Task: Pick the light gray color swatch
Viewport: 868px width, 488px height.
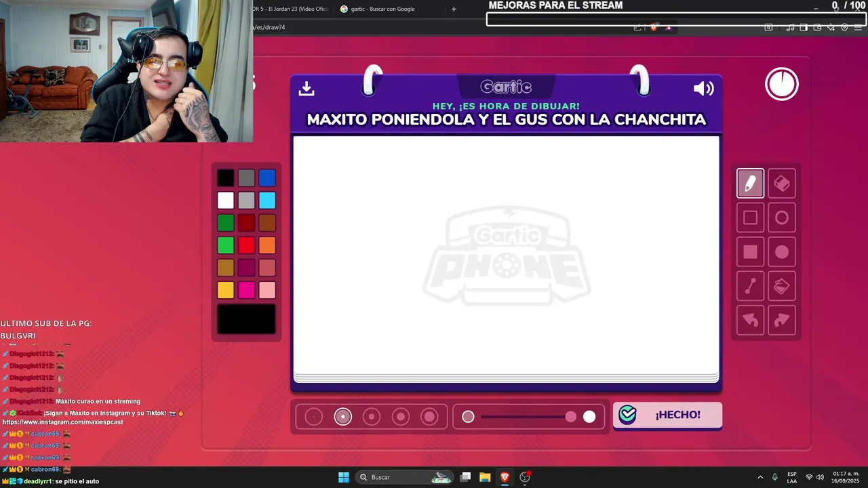Action: click(x=246, y=201)
